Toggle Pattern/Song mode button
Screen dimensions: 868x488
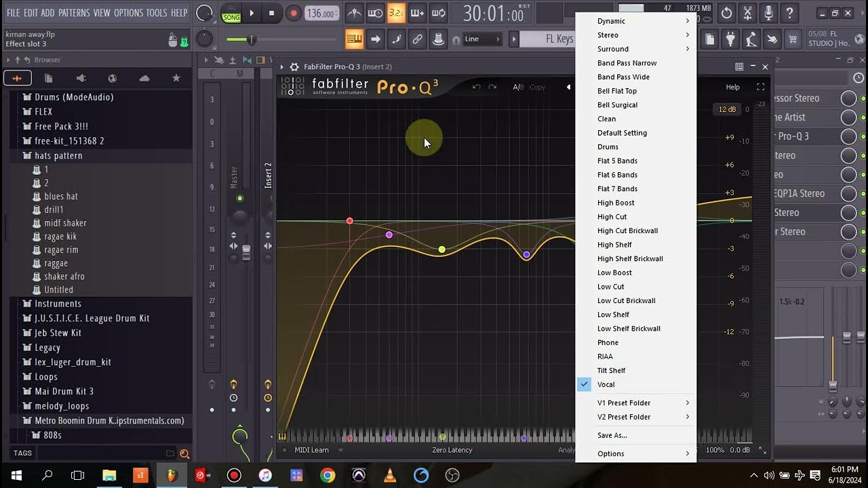click(231, 13)
